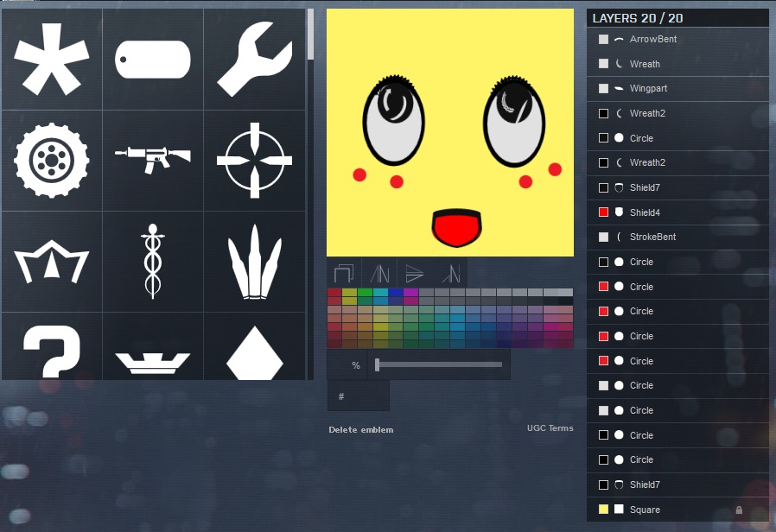
Task: Click Delete emblem
Action: point(360,430)
